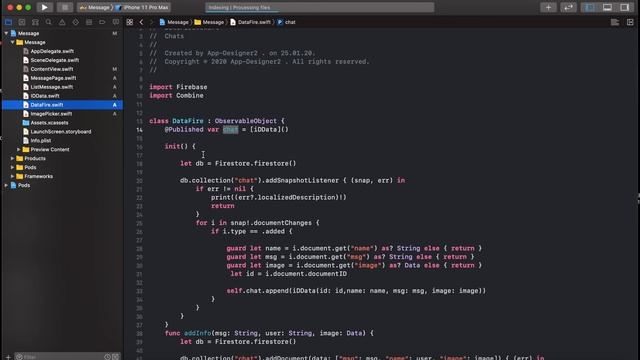Add an editor on the right
This screenshot has height=360, width=640.
630,22
